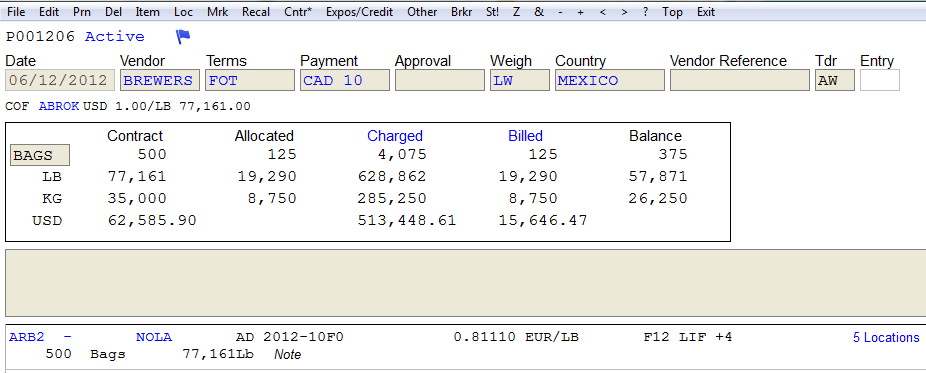Click the Charged USD value 513,448.61

[x=407, y=221]
